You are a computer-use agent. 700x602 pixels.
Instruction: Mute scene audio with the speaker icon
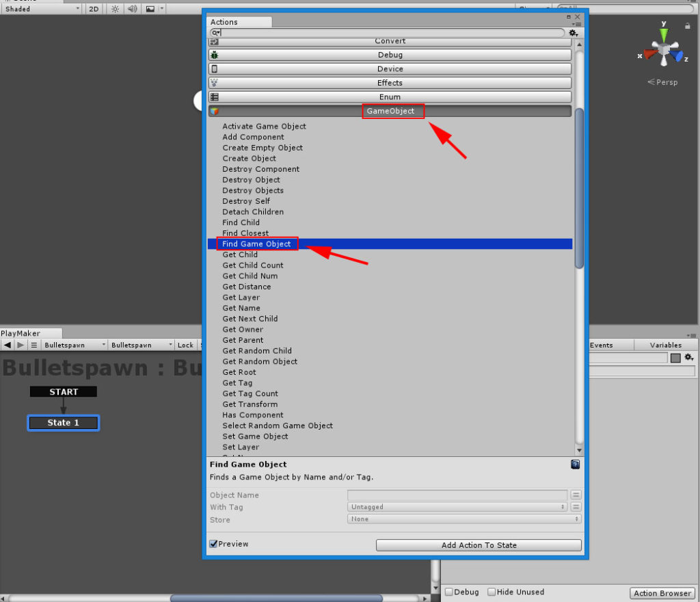(132, 9)
